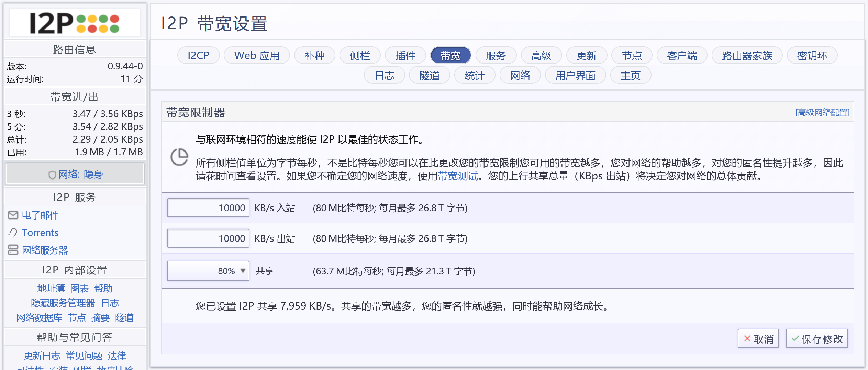Open the 隧道 tab
Image resolution: width=868 pixels, height=370 pixels.
click(x=429, y=76)
